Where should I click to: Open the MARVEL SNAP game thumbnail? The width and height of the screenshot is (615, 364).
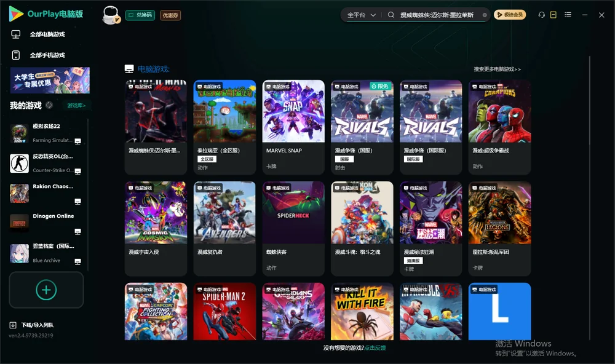pyautogui.click(x=293, y=111)
